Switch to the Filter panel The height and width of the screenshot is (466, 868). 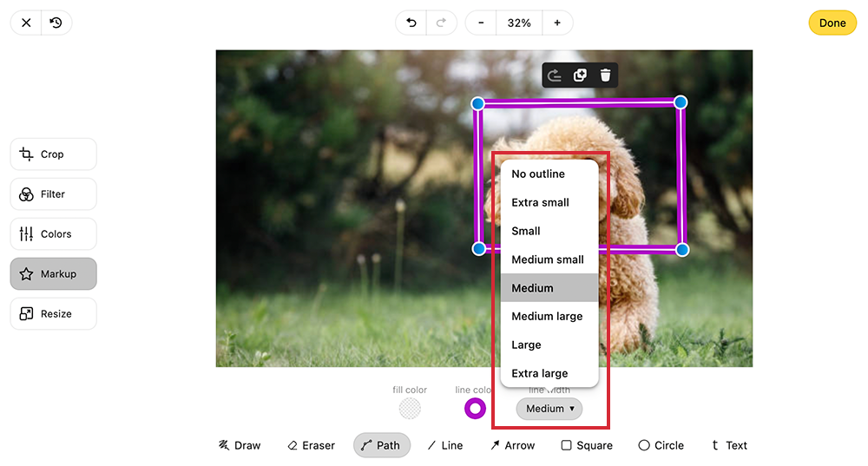(x=53, y=194)
